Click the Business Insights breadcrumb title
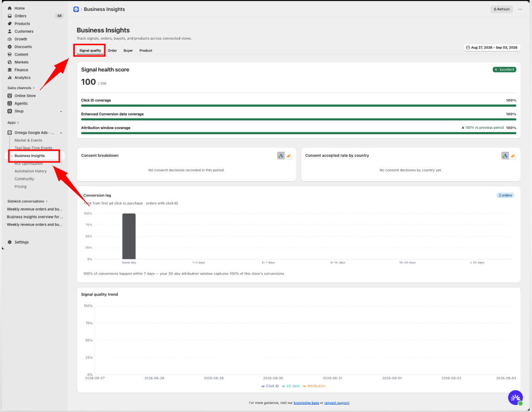The height and width of the screenshot is (412, 532). [104, 9]
